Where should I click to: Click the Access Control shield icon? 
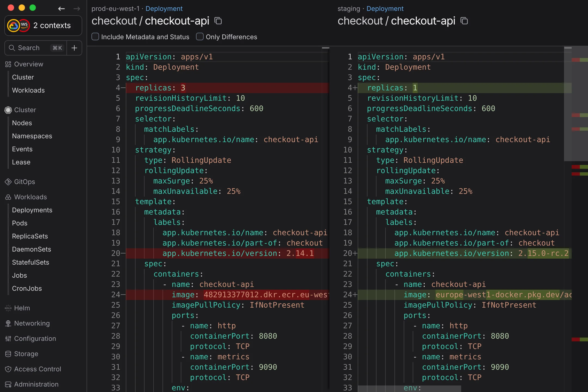[8, 369]
